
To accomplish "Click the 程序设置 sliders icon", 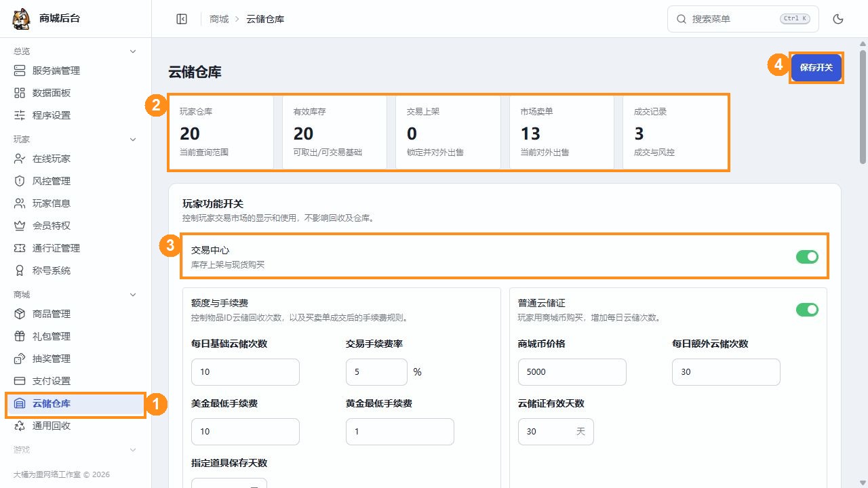I will pyautogui.click(x=20, y=115).
